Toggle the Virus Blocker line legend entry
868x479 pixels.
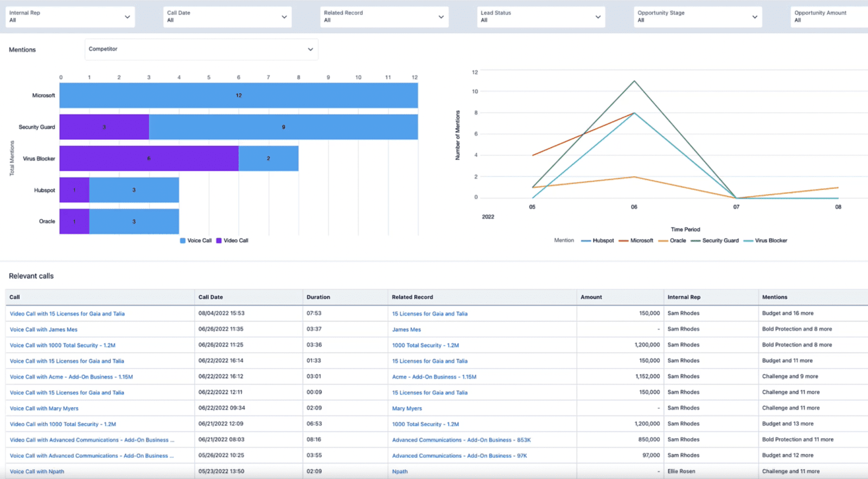click(x=765, y=240)
